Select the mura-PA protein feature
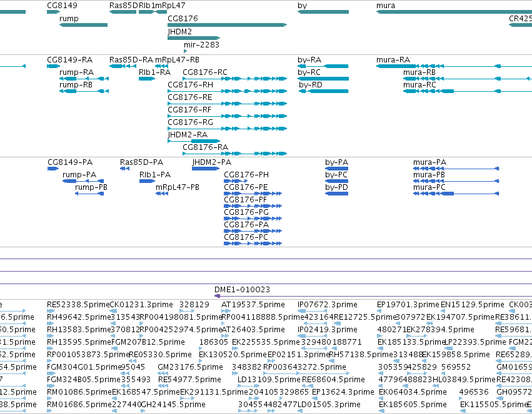Screen dimensions: 532x414 456,169
